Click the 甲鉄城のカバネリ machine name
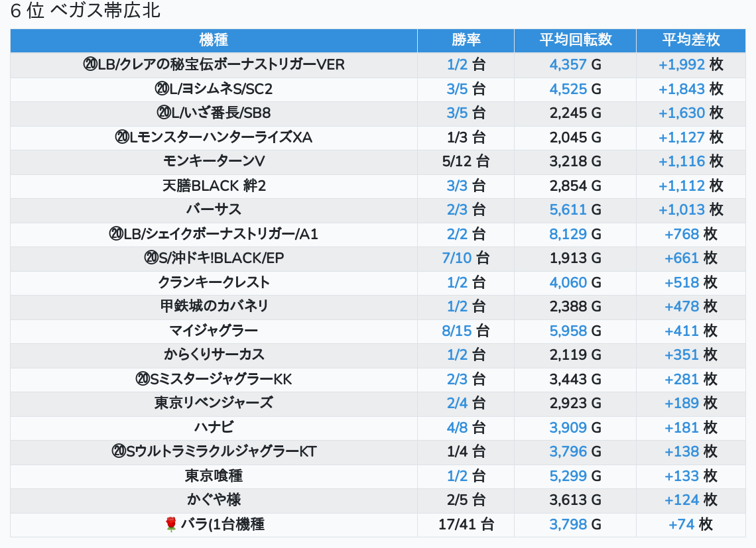This screenshot has width=756, height=548. click(x=214, y=307)
